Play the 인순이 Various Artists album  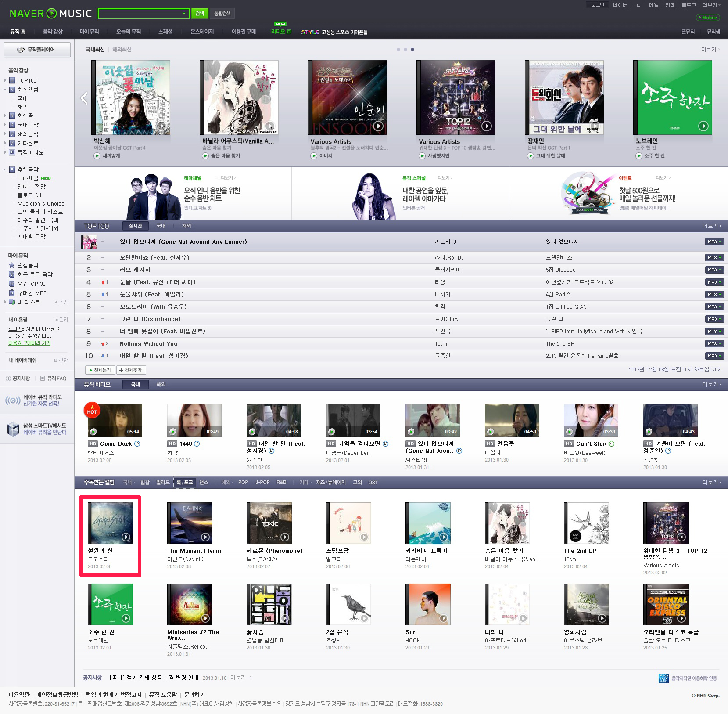pyautogui.click(x=378, y=126)
